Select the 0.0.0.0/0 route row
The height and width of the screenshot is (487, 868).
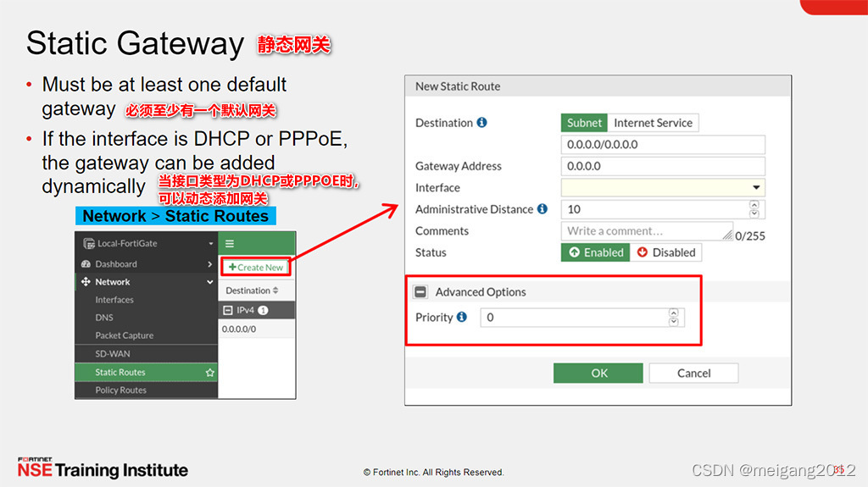click(x=257, y=329)
